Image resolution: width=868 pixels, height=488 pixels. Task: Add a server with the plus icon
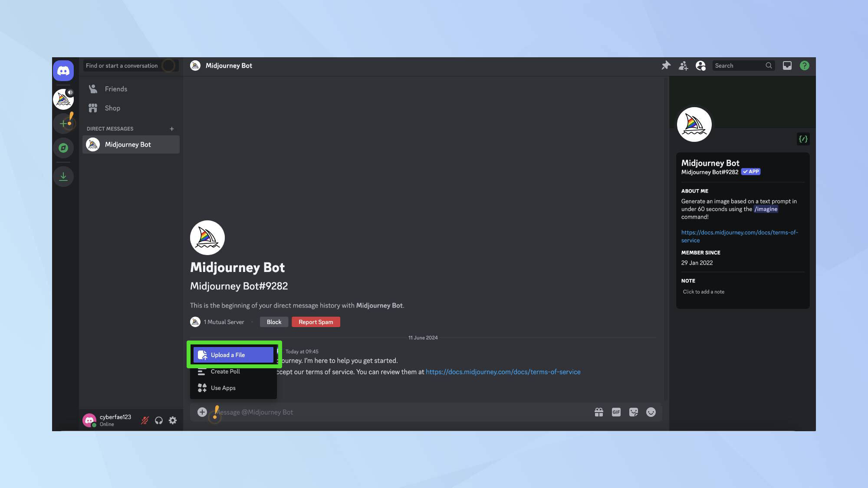pos(63,124)
